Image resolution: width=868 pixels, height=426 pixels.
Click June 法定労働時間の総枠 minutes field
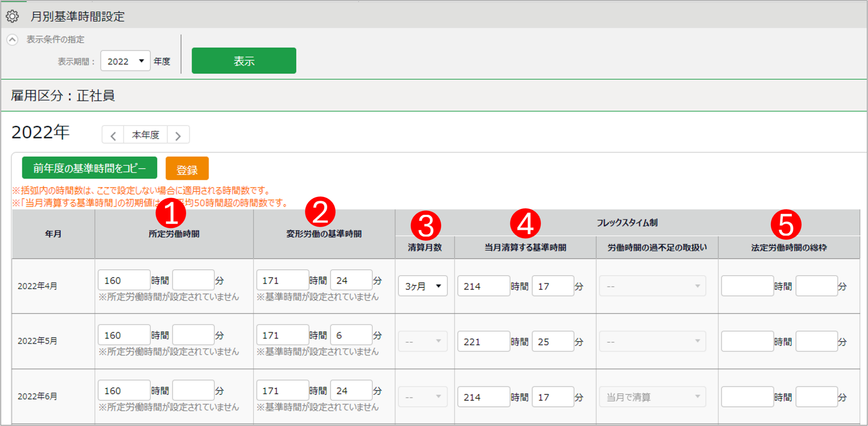[816, 397]
